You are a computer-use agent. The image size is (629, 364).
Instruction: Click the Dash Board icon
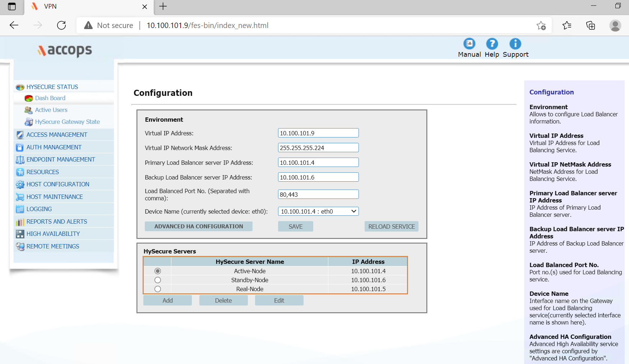(x=29, y=98)
